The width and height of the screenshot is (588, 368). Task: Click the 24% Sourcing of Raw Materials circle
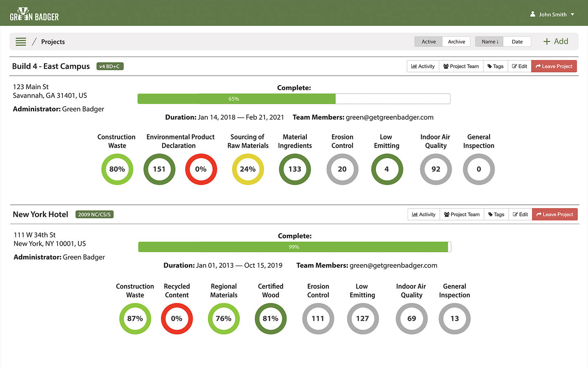pos(248,169)
